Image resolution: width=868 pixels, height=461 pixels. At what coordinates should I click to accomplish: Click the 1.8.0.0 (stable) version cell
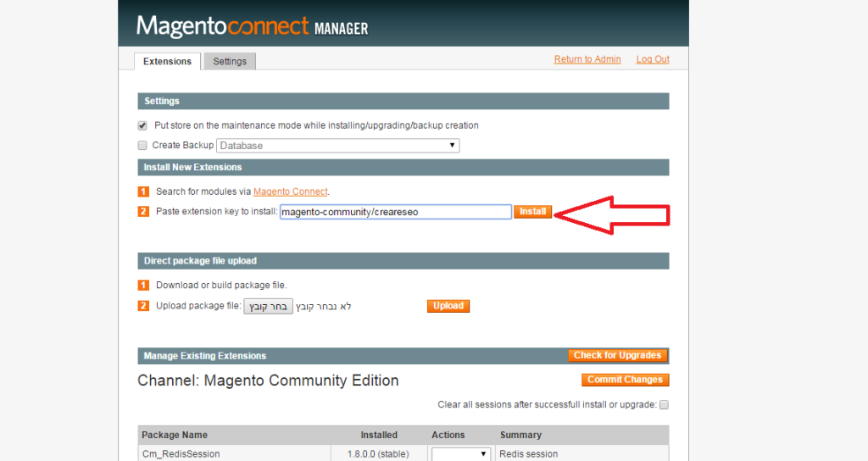click(x=378, y=454)
